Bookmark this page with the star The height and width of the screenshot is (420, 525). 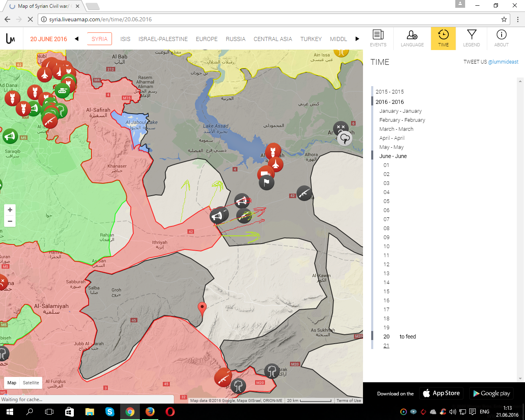[504, 19]
